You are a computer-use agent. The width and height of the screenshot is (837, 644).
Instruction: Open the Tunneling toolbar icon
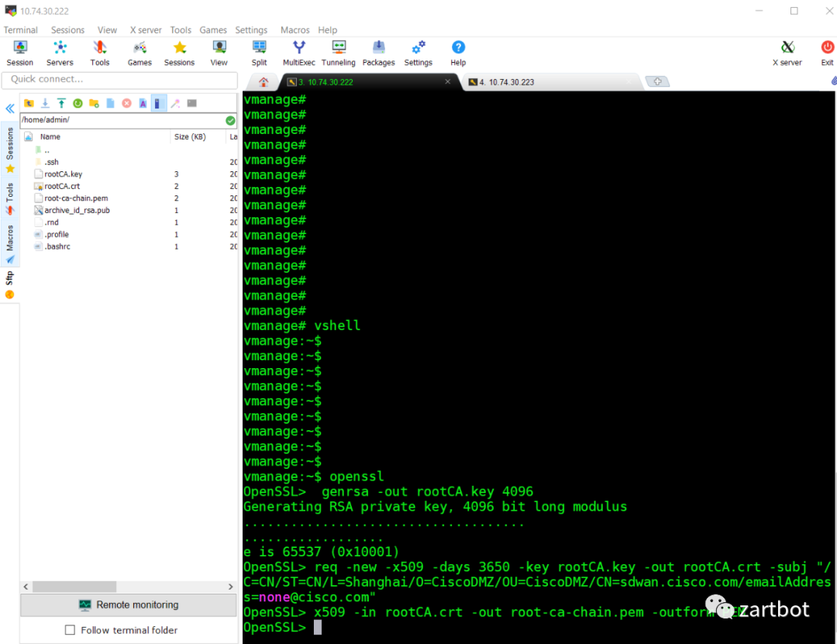coord(339,53)
